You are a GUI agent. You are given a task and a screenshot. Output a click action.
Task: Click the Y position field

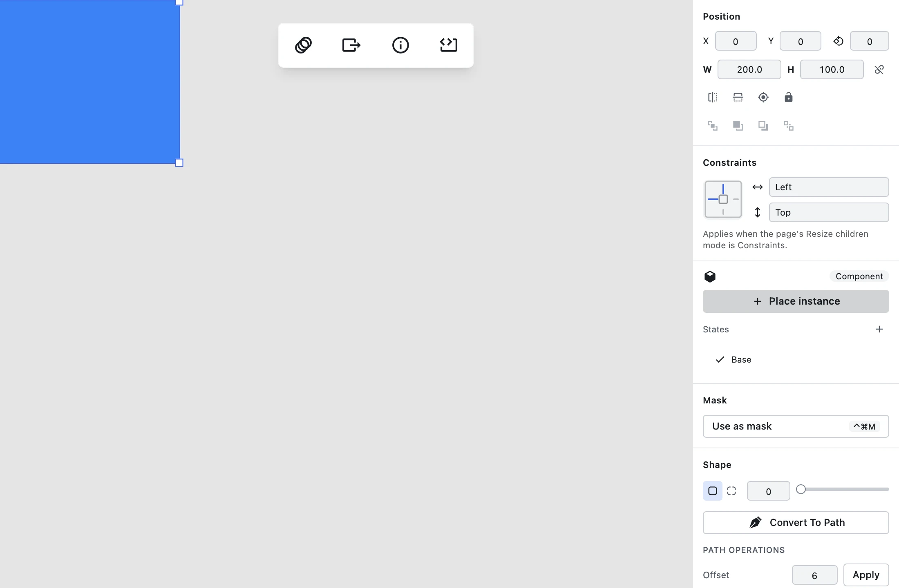800,41
